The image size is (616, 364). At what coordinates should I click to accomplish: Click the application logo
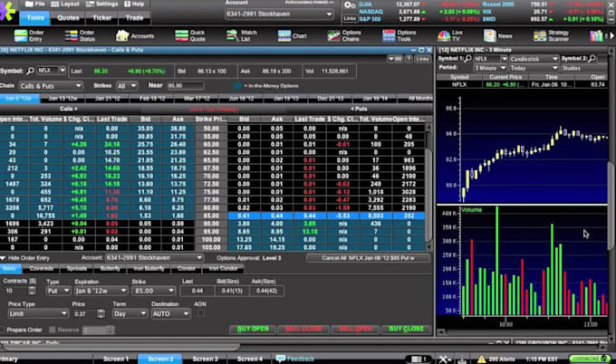point(7,11)
